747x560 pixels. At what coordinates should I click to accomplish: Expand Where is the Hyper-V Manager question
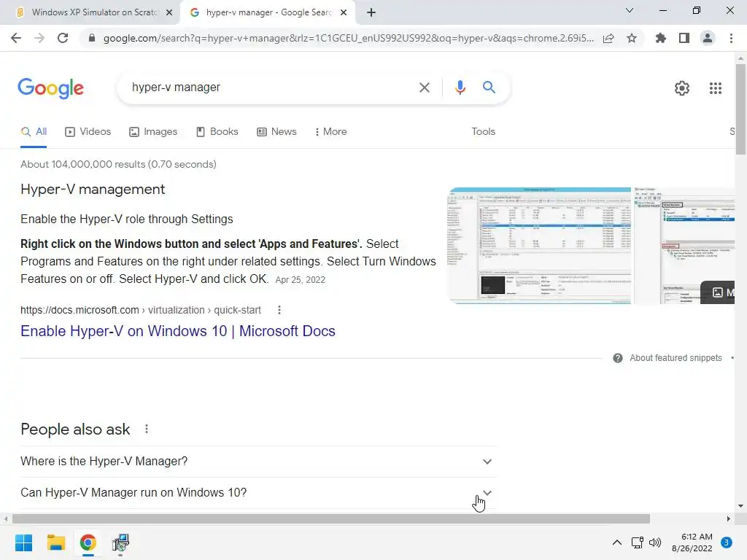258,462
